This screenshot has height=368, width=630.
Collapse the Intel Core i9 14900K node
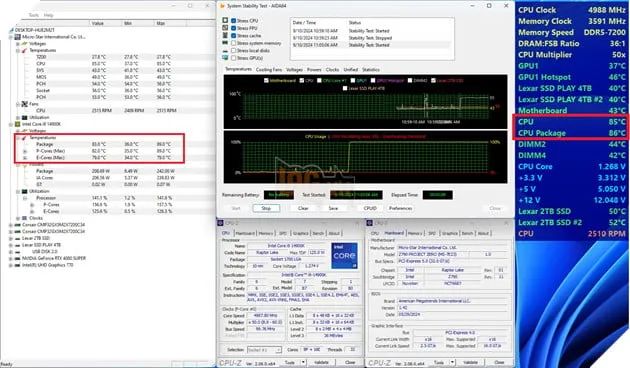11,124
